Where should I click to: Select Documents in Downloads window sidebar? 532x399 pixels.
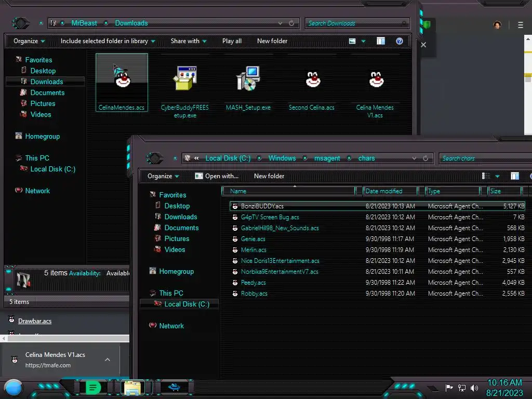coord(47,92)
